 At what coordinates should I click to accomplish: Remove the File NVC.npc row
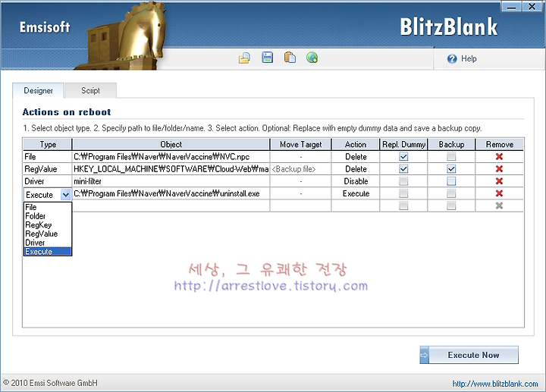pos(499,157)
